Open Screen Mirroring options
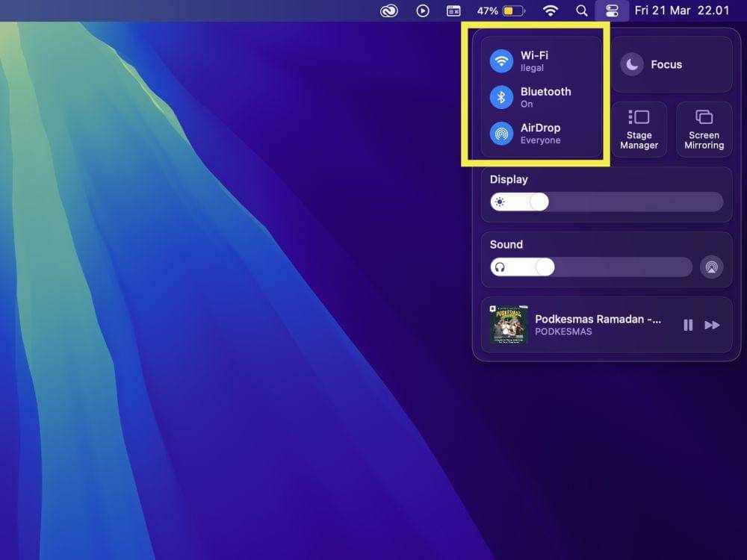The width and height of the screenshot is (747, 560). click(704, 130)
